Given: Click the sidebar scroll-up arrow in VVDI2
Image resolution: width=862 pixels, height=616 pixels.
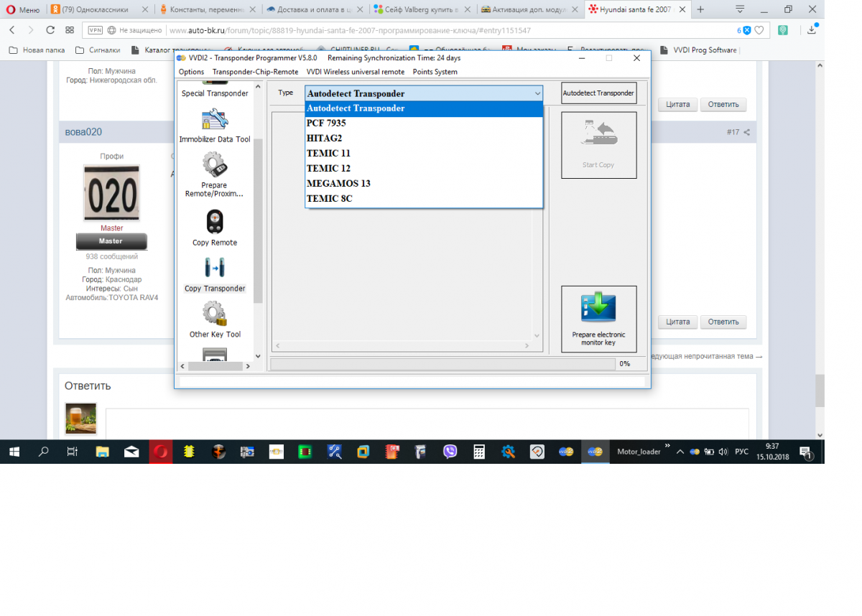Looking at the screenshot, I should (x=259, y=86).
